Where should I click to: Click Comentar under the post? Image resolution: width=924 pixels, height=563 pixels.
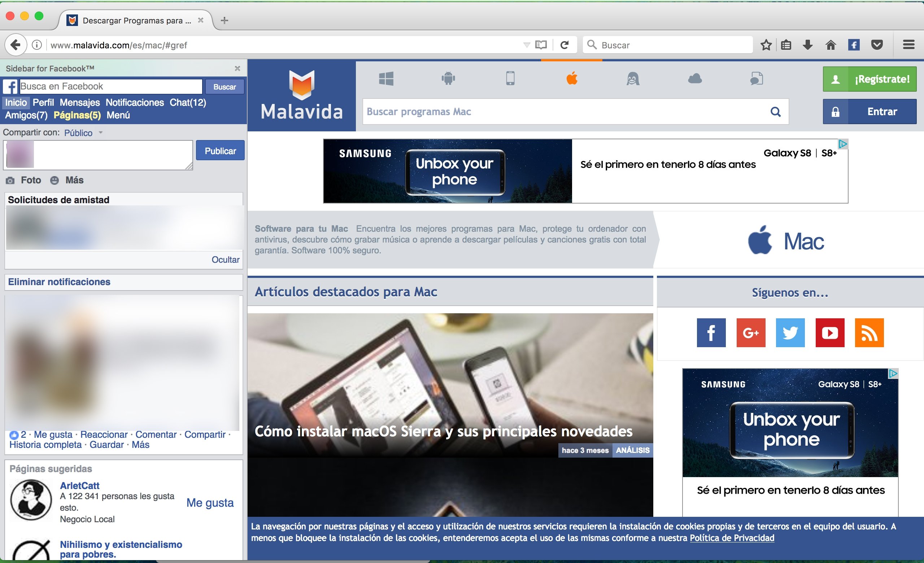(x=156, y=435)
